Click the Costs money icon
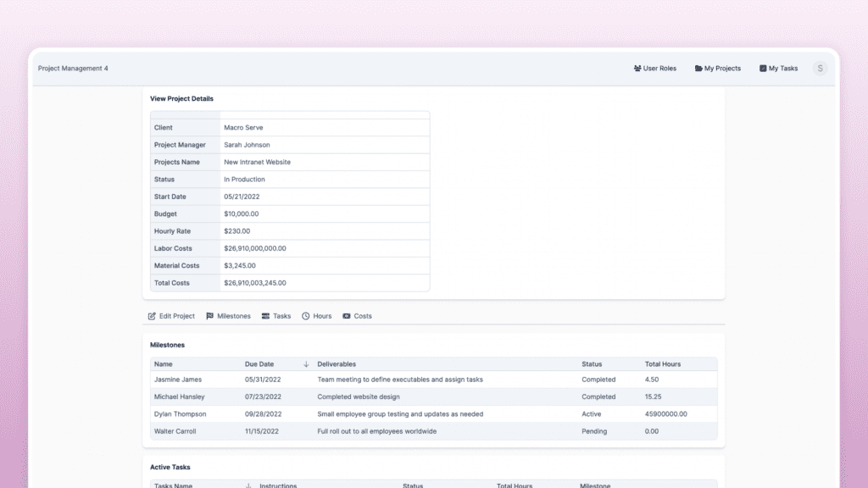Screen dimensions: 868x488 click(347, 316)
